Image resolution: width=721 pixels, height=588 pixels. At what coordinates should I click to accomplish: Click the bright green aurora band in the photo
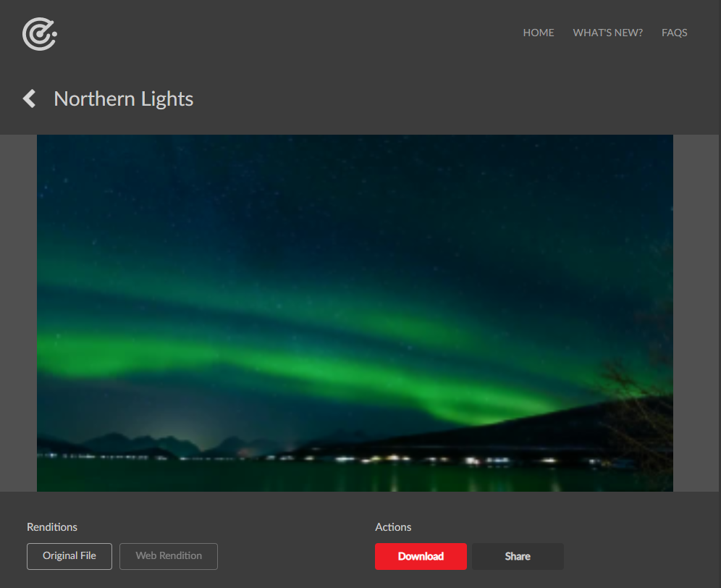[322, 368]
